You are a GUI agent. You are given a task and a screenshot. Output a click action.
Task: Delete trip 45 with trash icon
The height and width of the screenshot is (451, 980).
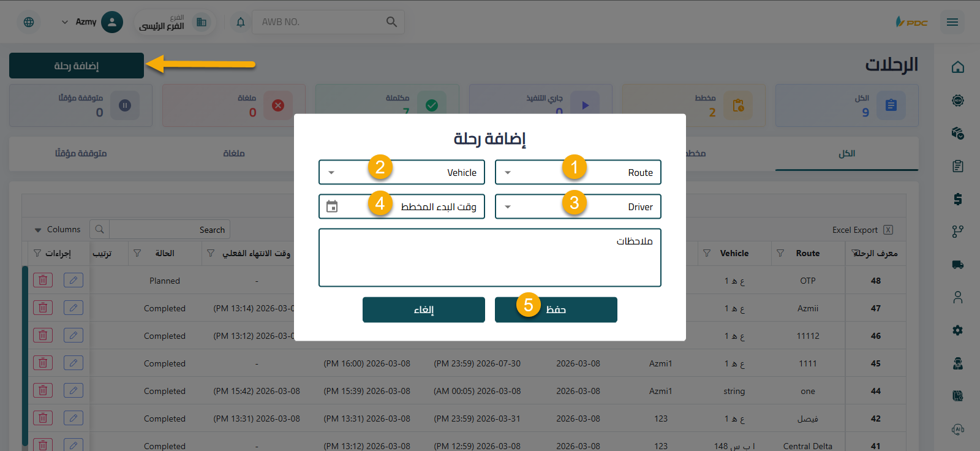pos(43,363)
